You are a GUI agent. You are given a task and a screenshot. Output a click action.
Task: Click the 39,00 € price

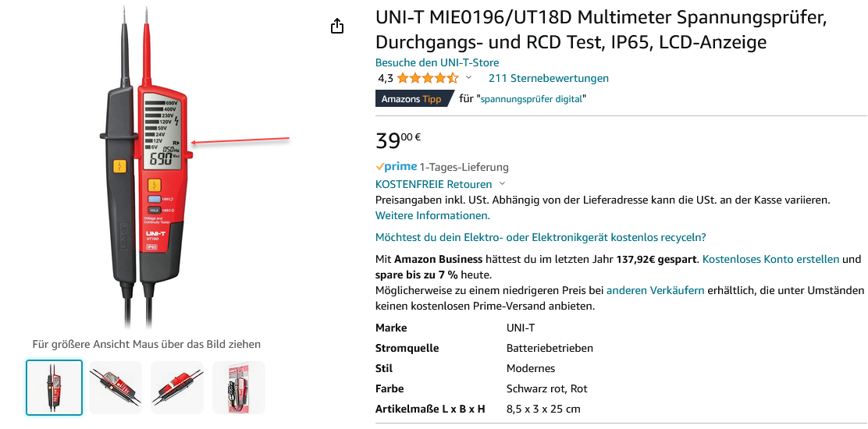click(398, 140)
